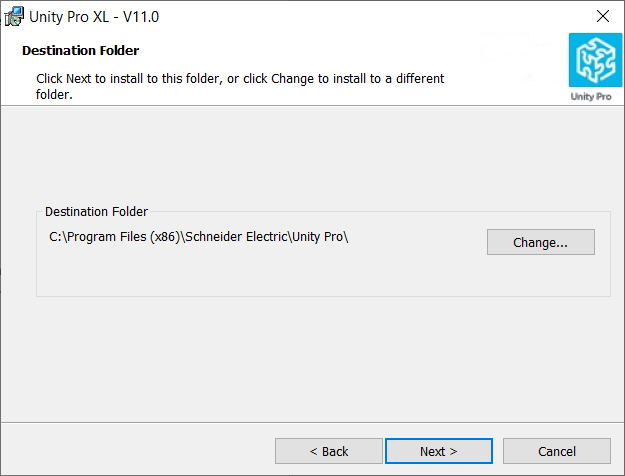625x476 pixels.
Task: Click the blank gray area above the Destination Folder group
Action: click(312, 157)
